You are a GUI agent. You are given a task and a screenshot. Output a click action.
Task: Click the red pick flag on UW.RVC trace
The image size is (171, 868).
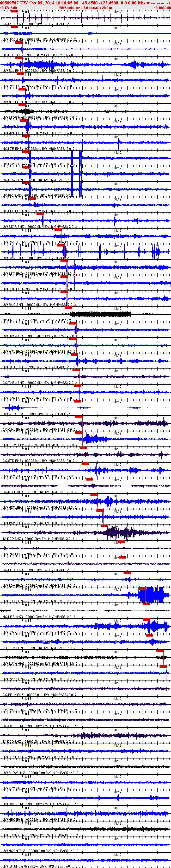pos(163,666)
